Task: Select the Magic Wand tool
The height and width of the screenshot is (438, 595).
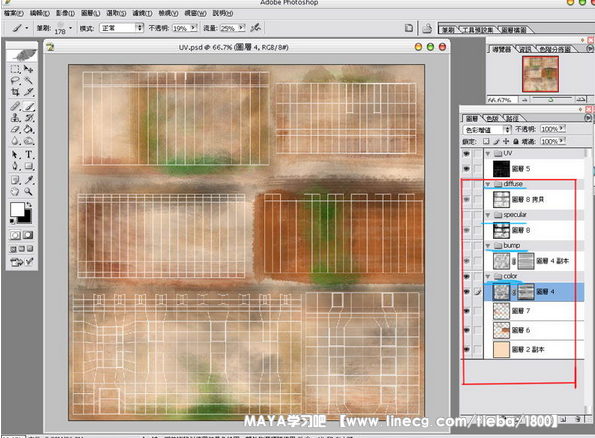Action: tap(28, 80)
